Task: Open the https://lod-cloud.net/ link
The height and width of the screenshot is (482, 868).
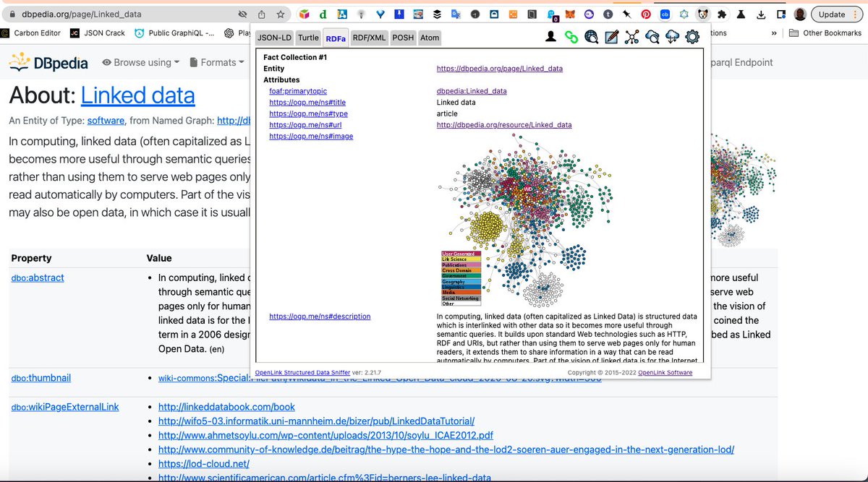Action: tap(204, 464)
